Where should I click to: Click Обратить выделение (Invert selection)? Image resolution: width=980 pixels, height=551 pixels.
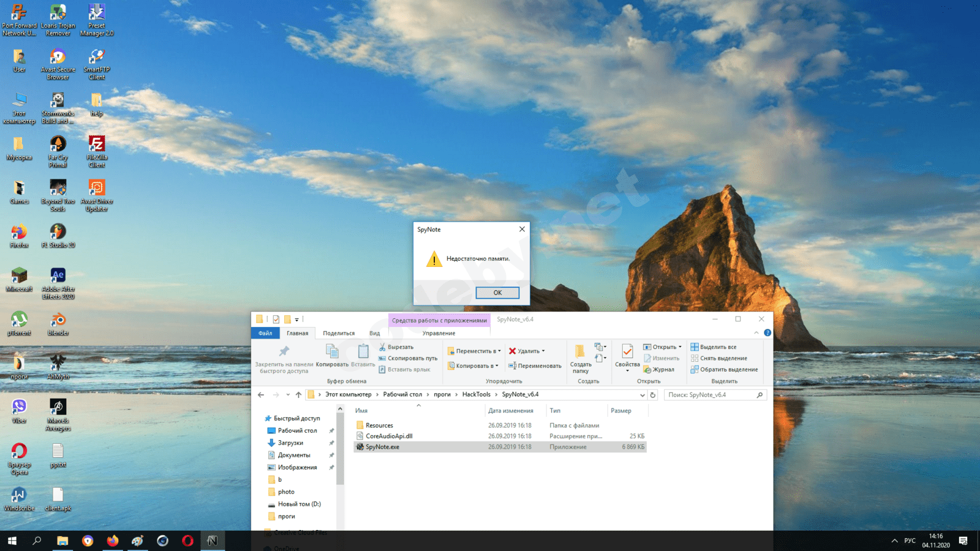pyautogui.click(x=728, y=370)
